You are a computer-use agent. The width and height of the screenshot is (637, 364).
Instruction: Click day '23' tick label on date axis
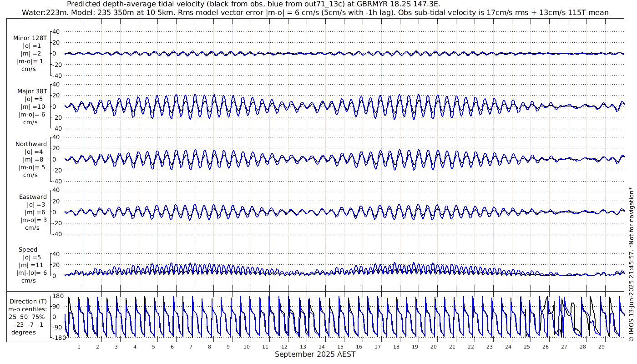[489, 347]
